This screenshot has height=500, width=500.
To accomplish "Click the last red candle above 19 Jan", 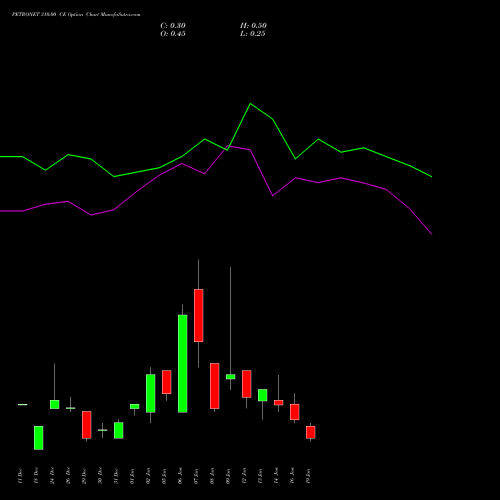I will point(311,432).
